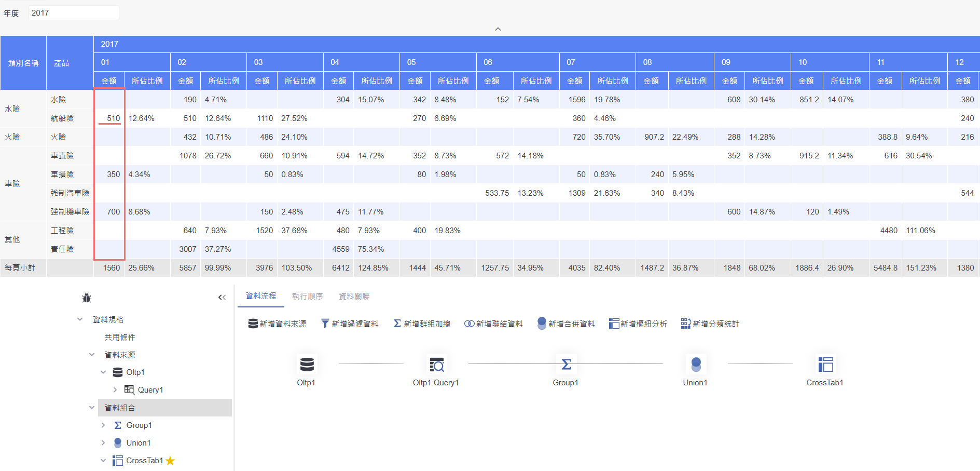980x471 pixels.
Task: Select the Group1 sigma node in flow
Action: pos(566,365)
